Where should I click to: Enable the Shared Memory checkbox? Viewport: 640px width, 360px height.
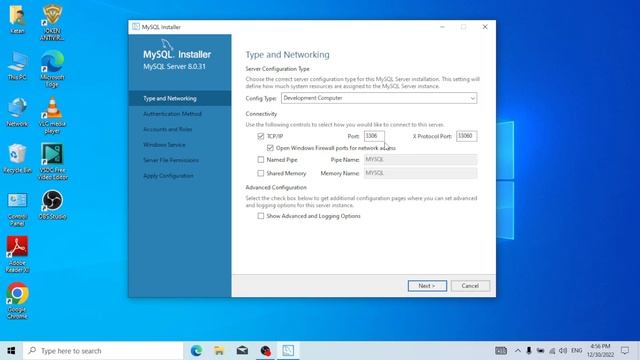tap(261, 173)
